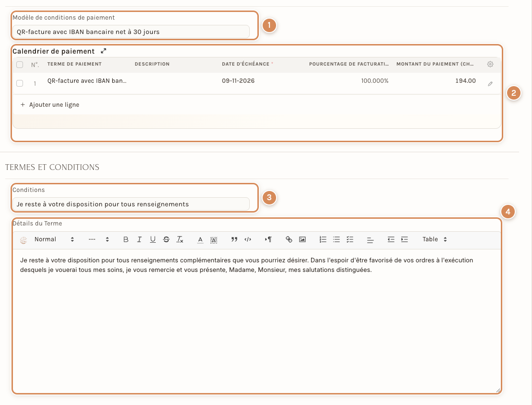Insert a hyperlink

[289, 240]
